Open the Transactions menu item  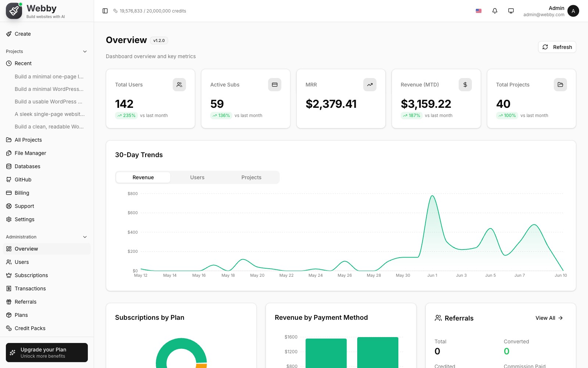(x=47, y=289)
